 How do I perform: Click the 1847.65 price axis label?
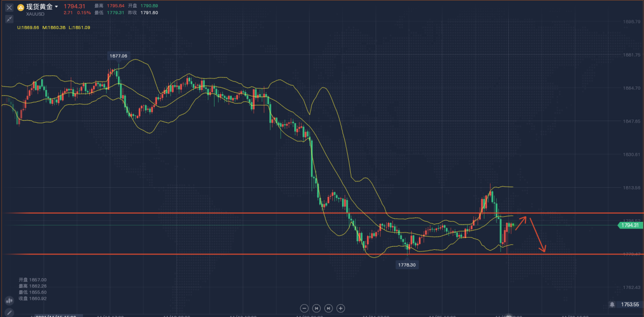tap(632, 121)
